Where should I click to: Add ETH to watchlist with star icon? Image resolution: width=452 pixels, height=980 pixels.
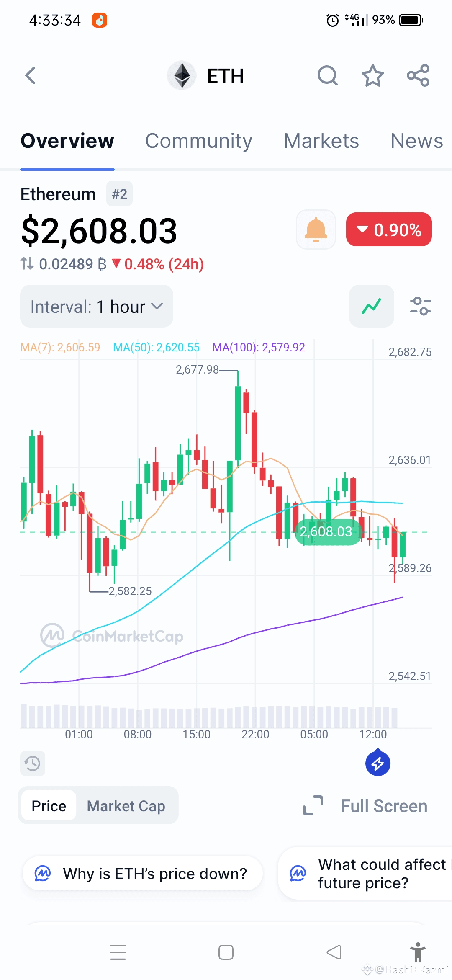(372, 76)
